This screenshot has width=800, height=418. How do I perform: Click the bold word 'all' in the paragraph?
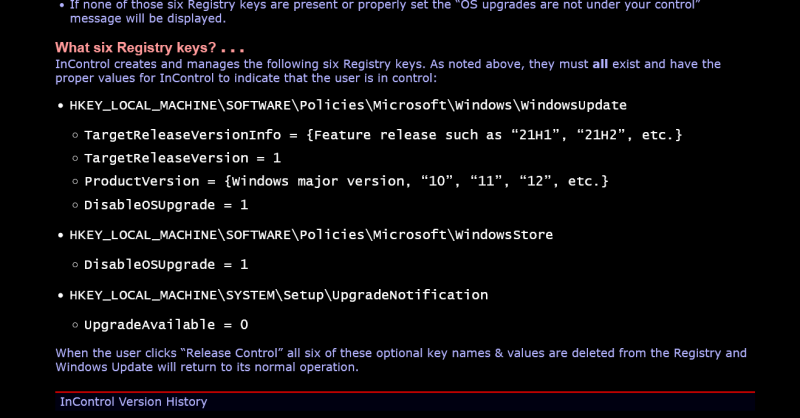(x=600, y=64)
